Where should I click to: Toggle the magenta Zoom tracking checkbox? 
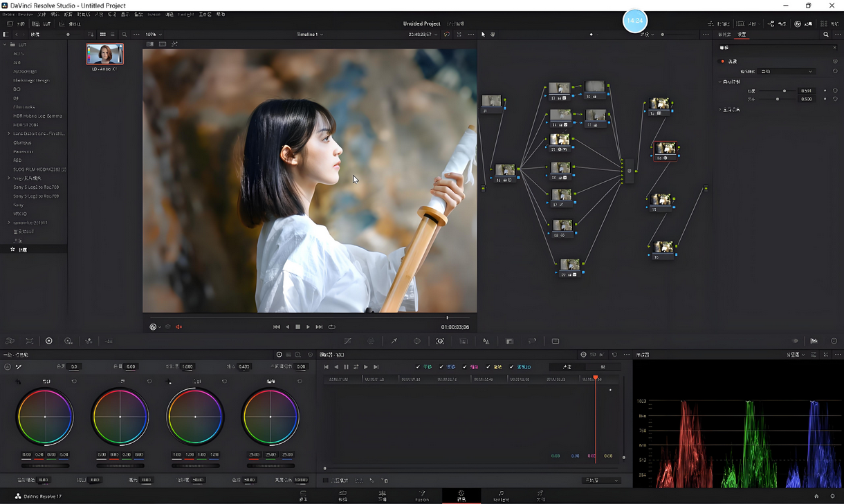(x=465, y=367)
